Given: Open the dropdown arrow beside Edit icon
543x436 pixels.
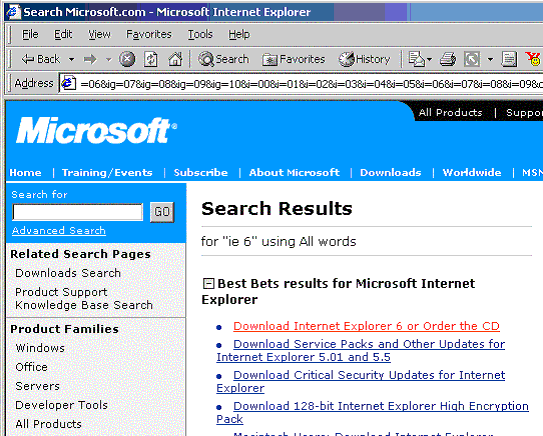Looking at the screenshot, I should click(x=490, y=60).
